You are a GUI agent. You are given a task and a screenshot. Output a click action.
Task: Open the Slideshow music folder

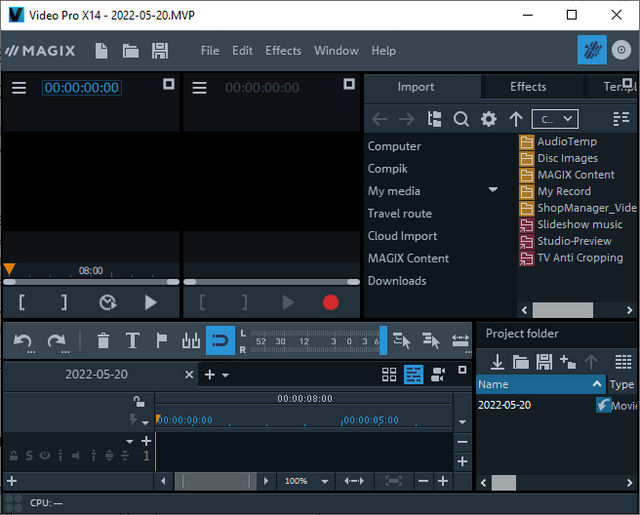pos(579,225)
